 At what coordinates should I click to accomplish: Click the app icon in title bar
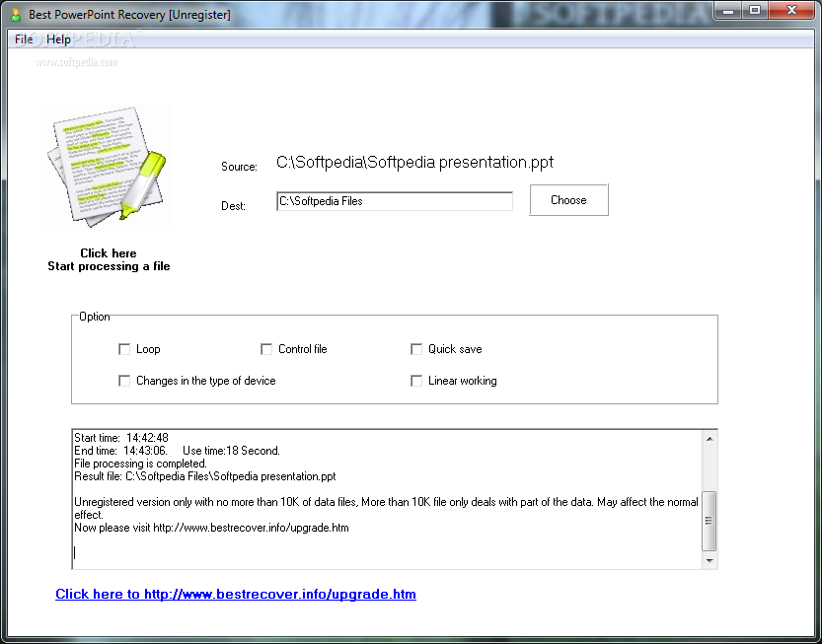click(x=16, y=14)
